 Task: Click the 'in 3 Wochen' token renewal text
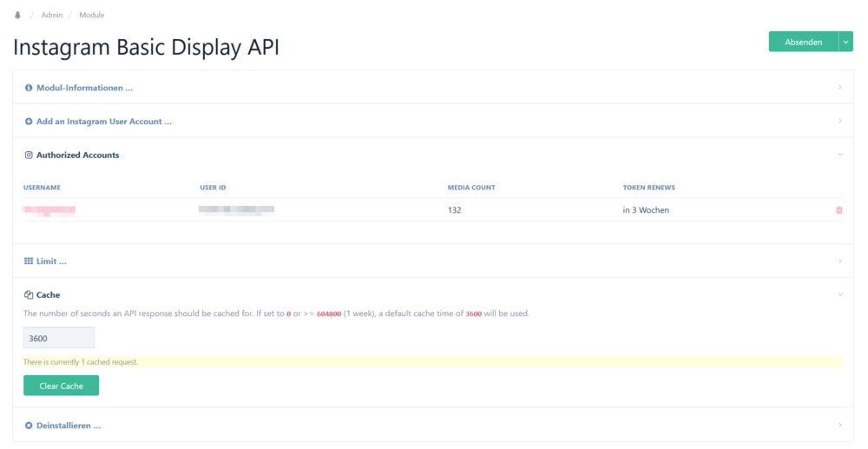tap(646, 210)
